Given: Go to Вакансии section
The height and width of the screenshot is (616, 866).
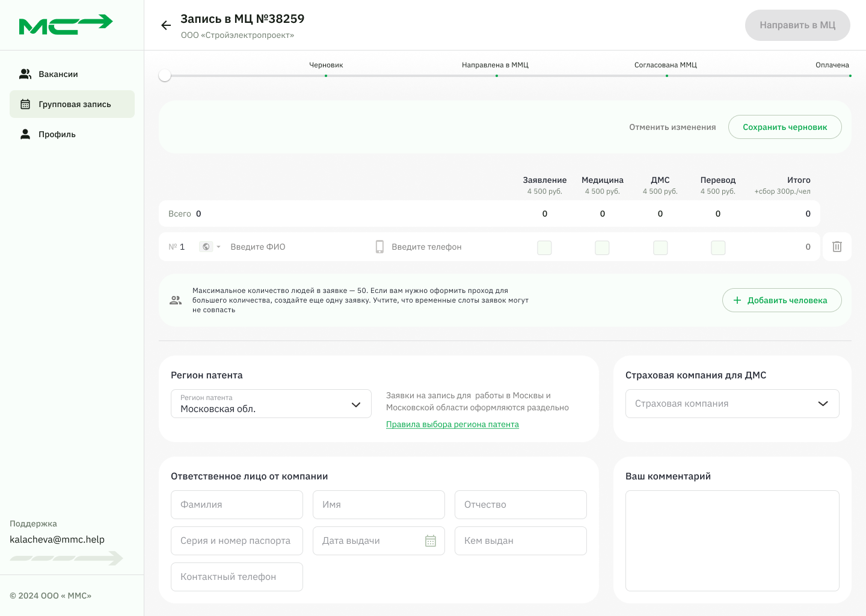Looking at the screenshot, I should [x=58, y=74].
